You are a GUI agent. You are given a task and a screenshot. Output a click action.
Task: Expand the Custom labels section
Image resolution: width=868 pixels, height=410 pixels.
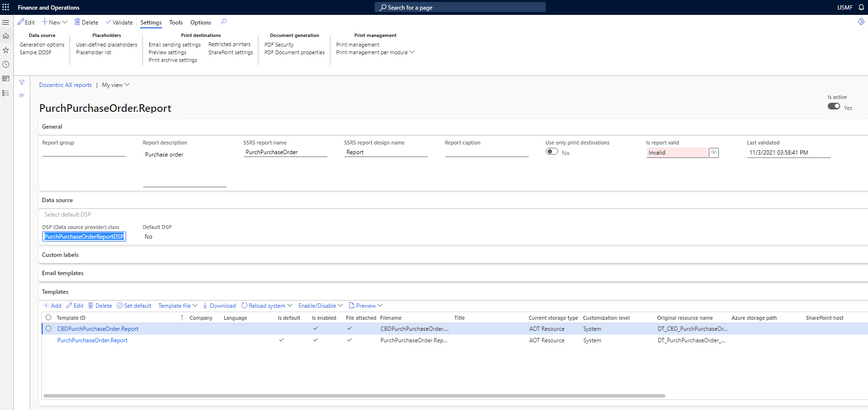pos(60,255)
